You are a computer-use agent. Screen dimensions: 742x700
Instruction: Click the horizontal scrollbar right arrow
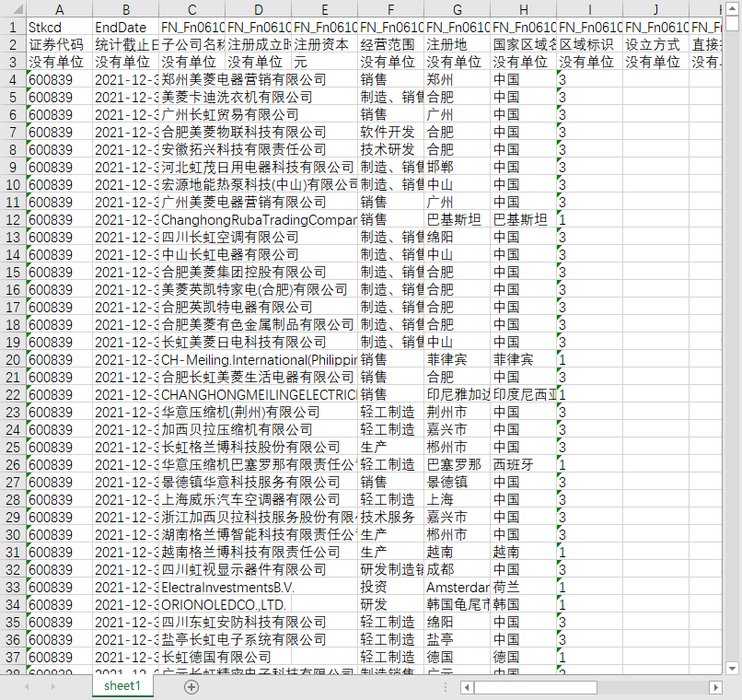pos(715,687)
